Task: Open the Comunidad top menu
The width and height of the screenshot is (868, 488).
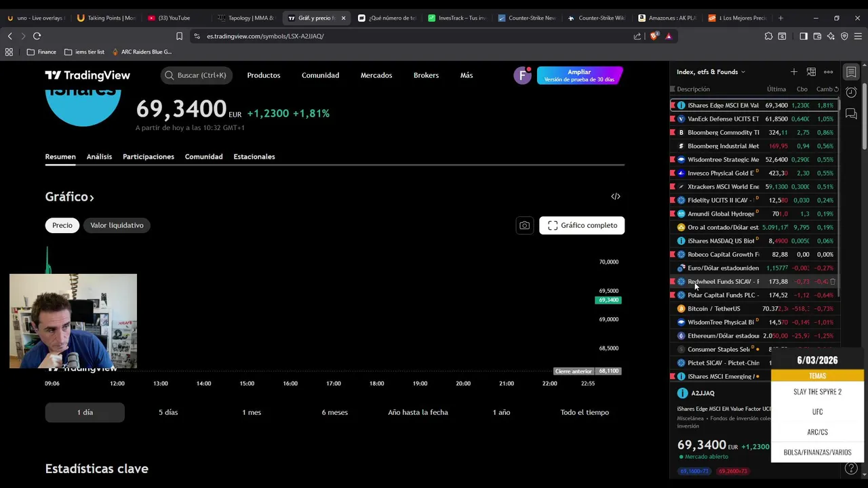Action: pos(320,75)
